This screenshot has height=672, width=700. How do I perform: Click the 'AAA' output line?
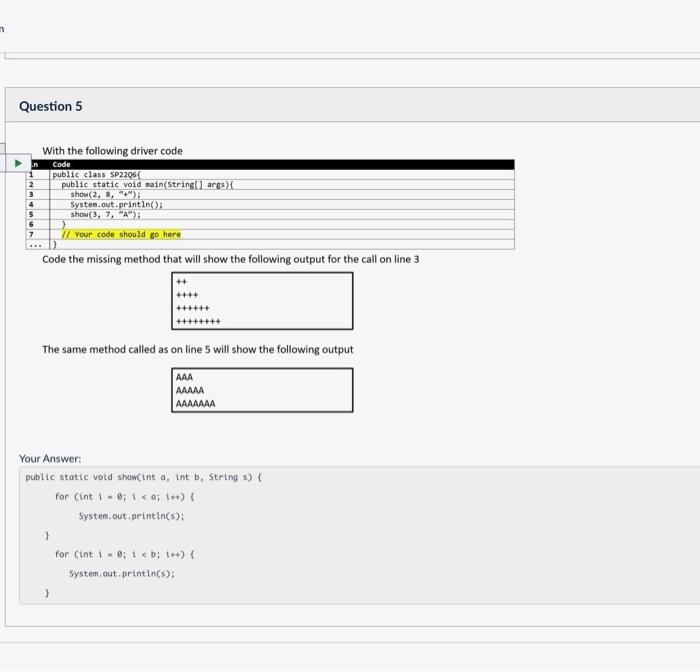tap(184, 377)
